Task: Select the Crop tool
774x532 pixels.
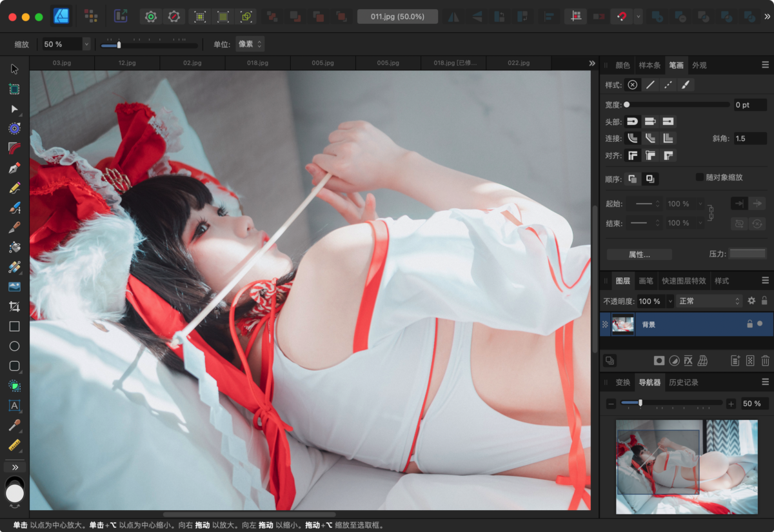Action: 14,306
